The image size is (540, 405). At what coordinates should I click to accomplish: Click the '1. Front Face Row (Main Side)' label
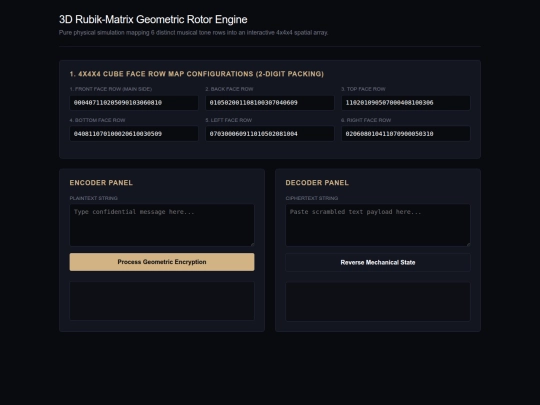click(x=111, y=89)
